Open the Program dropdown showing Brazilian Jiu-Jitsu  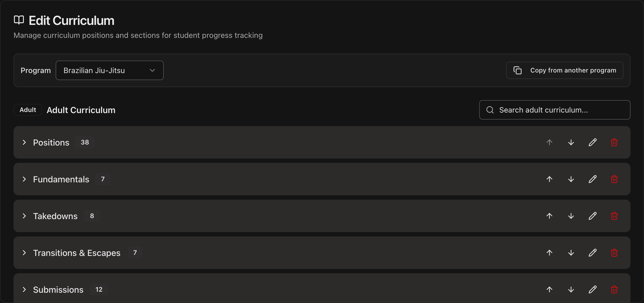point(109,70)
